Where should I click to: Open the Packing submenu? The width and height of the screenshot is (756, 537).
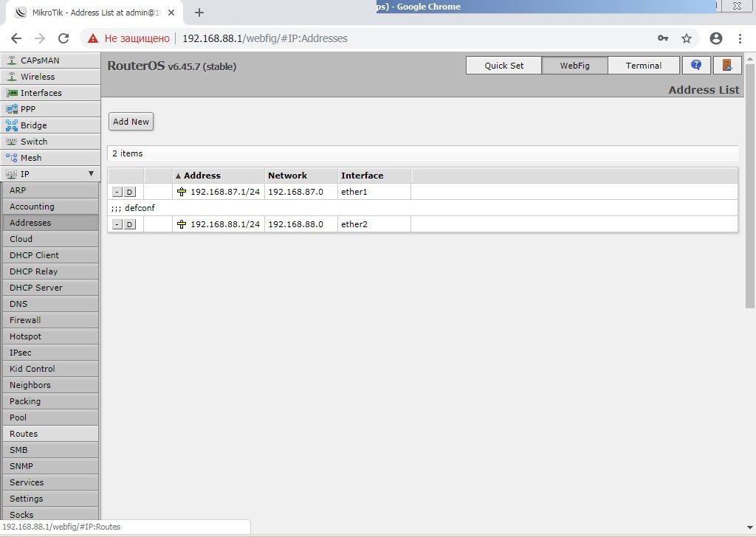click(50, 401)
